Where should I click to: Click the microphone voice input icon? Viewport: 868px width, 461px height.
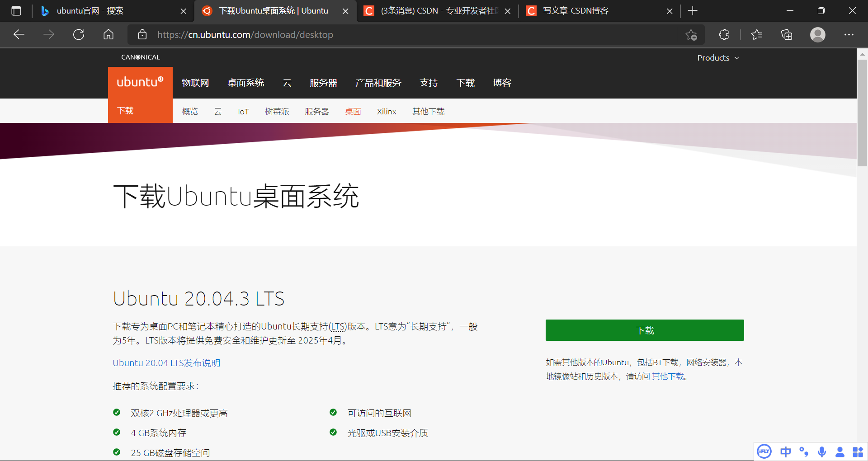pos(822,452)
